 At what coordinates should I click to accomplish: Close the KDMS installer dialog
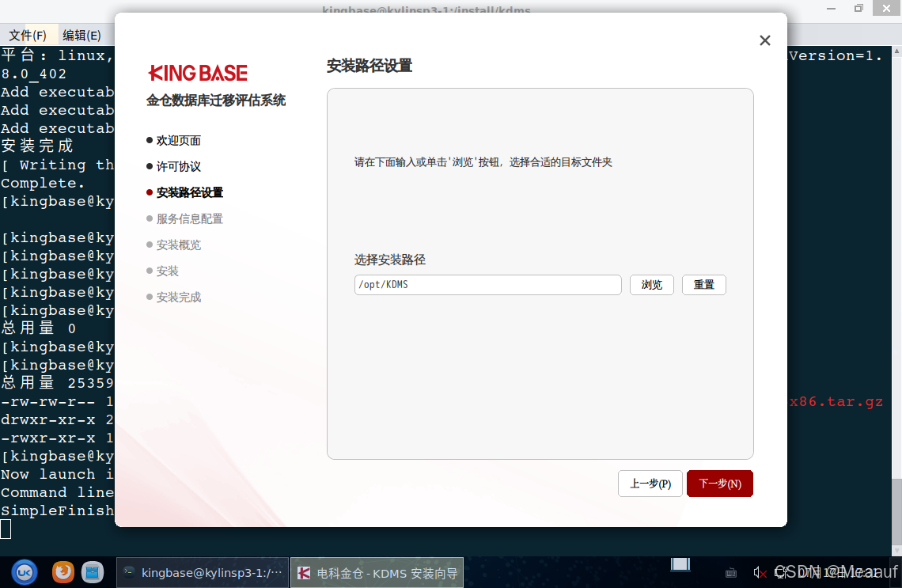tap(764, 40)
